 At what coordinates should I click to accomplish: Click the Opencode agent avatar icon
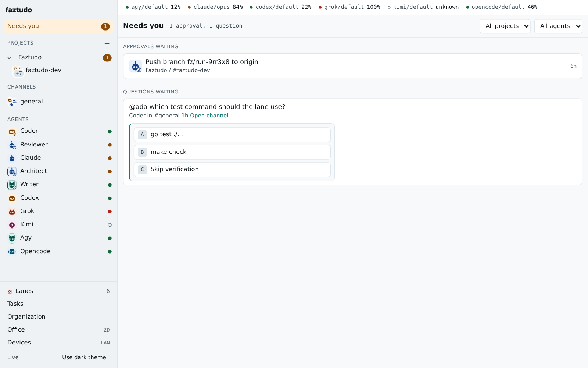[12, 252]
